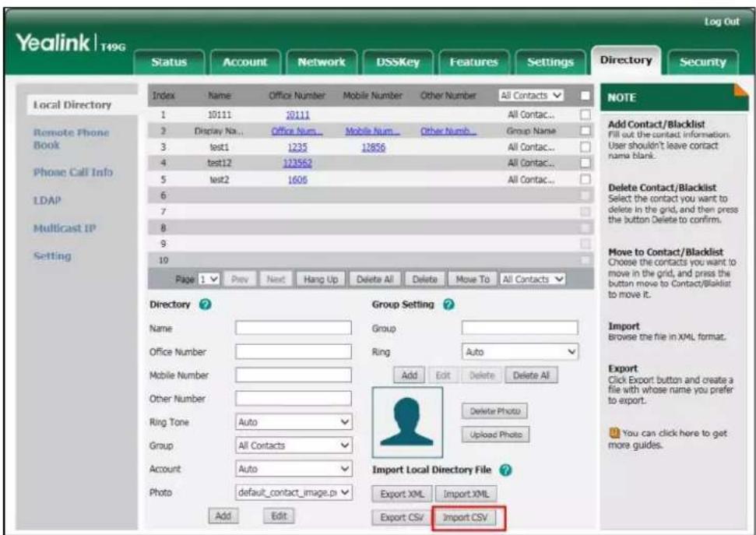Dial test1's office number 1235

click(x=297, y=147)
